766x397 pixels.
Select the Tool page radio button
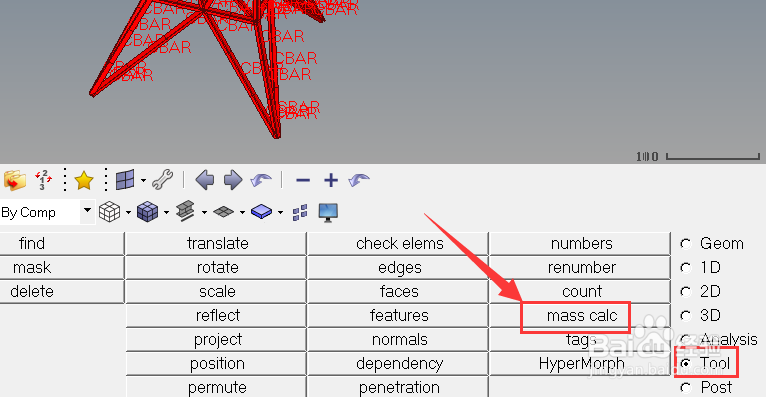click(x=686, y=363)
